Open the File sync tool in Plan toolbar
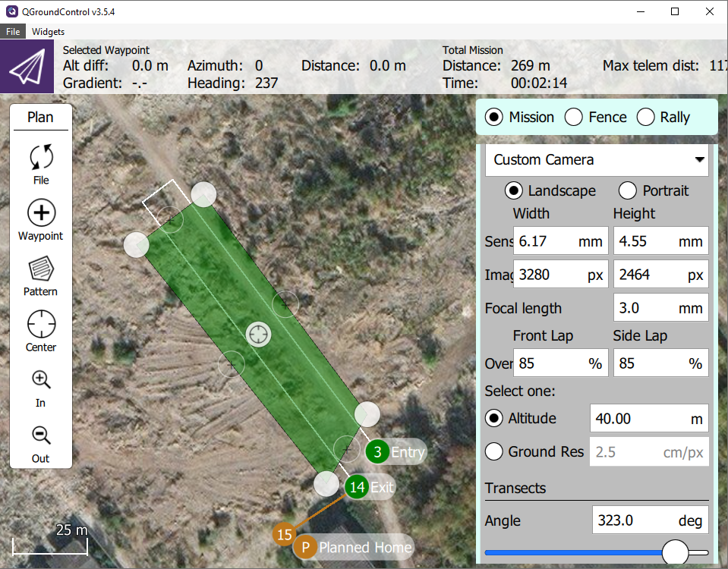The height and width of the screenshot is (569, 728). (41, 165)
